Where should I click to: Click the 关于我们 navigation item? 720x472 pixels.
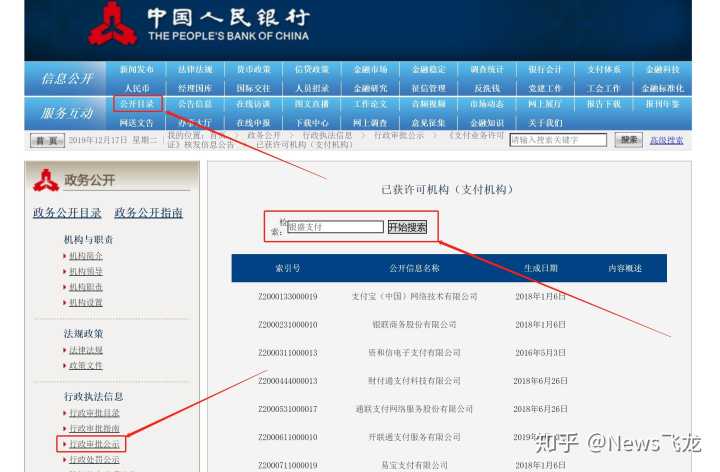point(545,122)
